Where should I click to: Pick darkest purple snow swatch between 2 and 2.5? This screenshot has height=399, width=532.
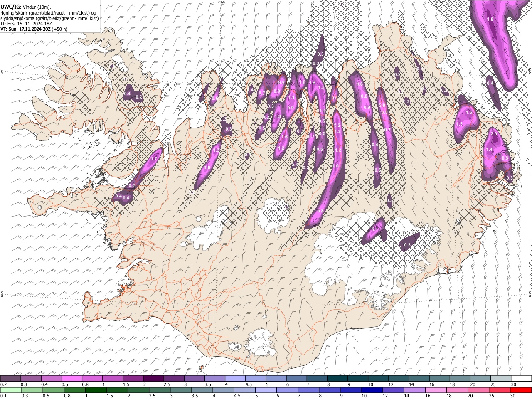click(x=153, y=378)
